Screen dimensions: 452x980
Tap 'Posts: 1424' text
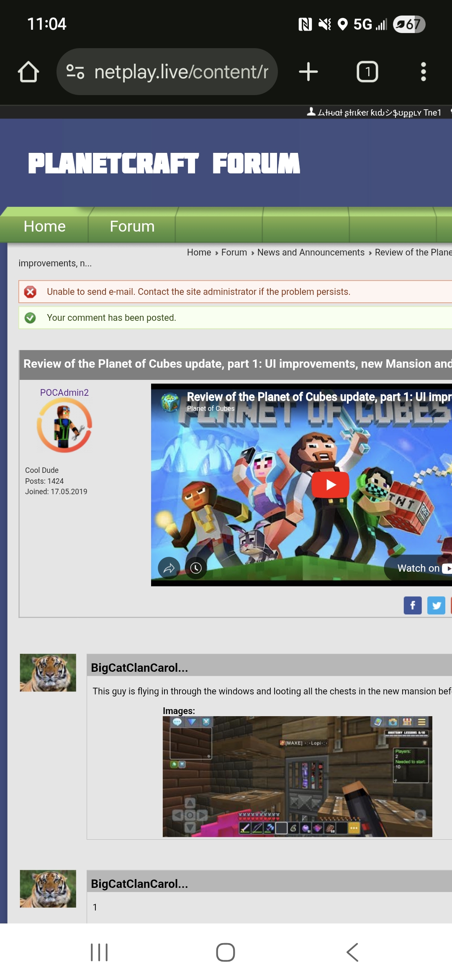pyautogui.click(x=44, y=481)
